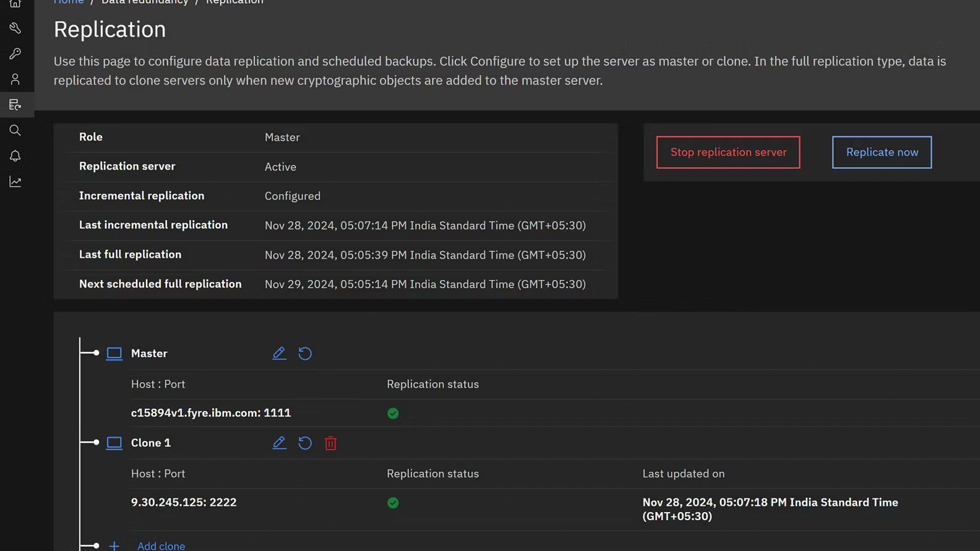Open the user icon in sidebar
Image resolution: width=980 pixels, height=551 pixels.
point(15,79)
